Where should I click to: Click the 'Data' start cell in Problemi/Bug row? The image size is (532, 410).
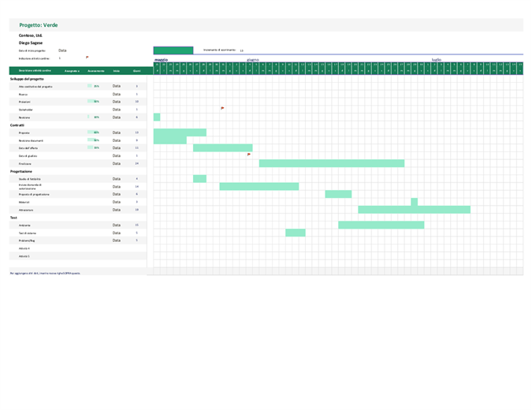click(x=117, y=240)
